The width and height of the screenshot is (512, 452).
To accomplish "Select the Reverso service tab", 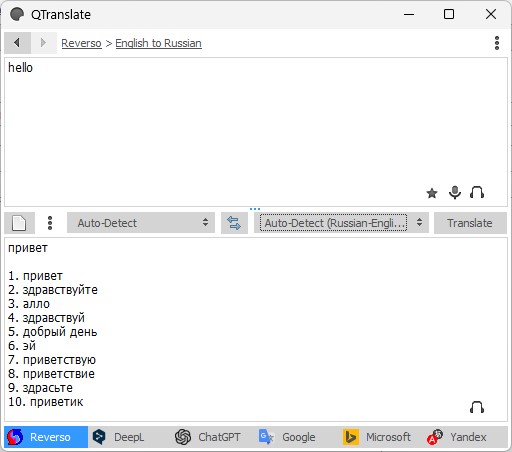I will 46,437.
